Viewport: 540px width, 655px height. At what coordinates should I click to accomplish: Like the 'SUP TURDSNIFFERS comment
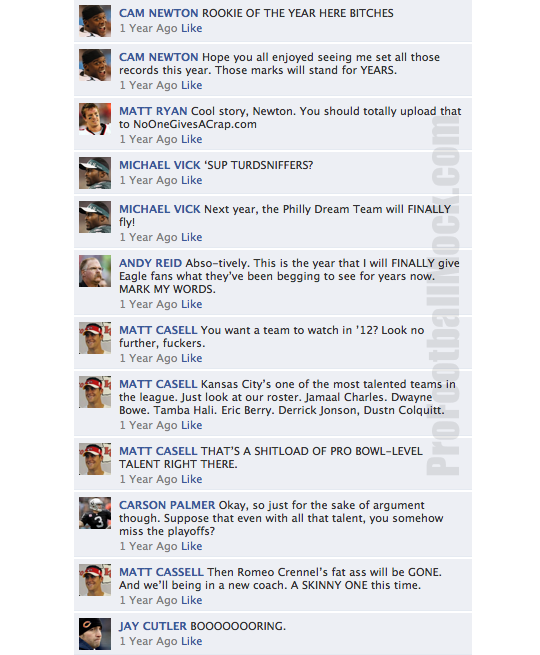(192, 180)
